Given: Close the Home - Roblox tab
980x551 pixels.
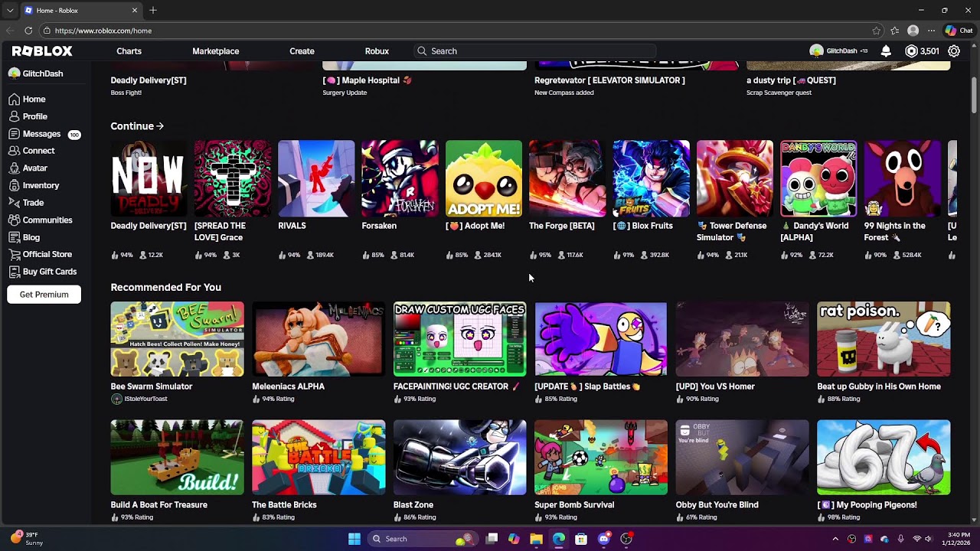Looking at the screenshot, I should (x=135, y=11).
